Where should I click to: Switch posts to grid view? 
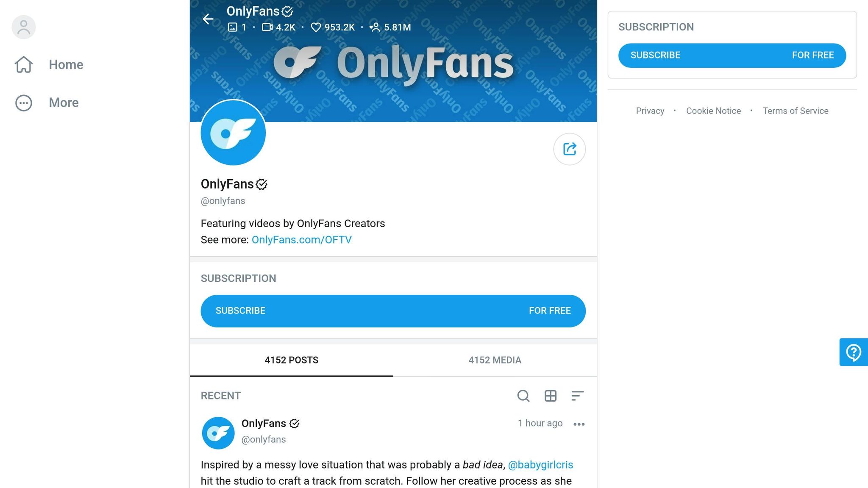[551, 396]
